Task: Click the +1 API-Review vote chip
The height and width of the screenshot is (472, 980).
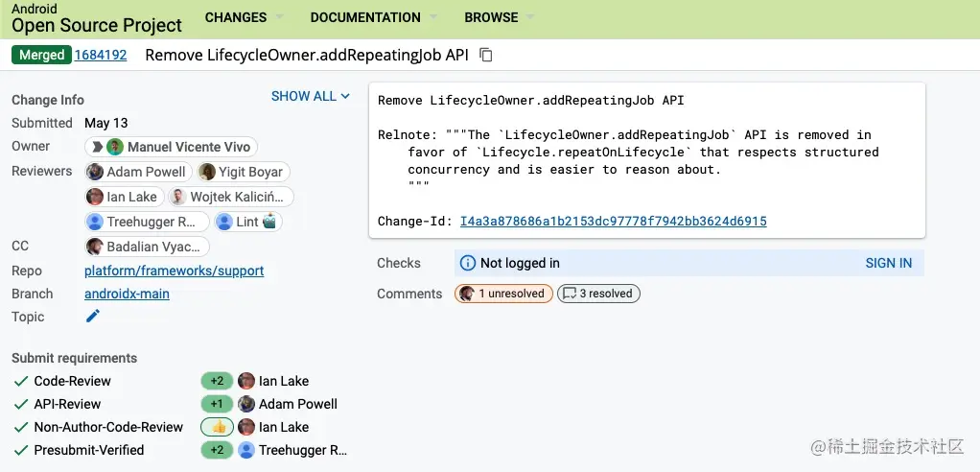Action: point(217,404)
